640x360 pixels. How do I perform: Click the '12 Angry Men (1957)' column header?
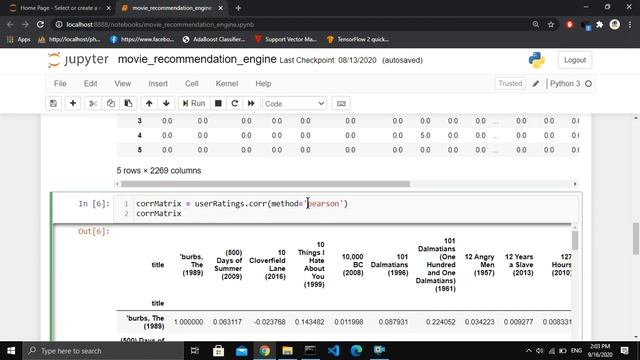[480, 264]
